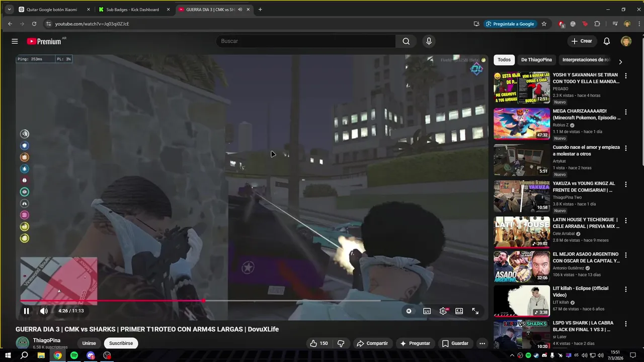This screenshot has height=362, width=644.
Task: Open File Explorer from the taskbar
Action: [41, 355]
